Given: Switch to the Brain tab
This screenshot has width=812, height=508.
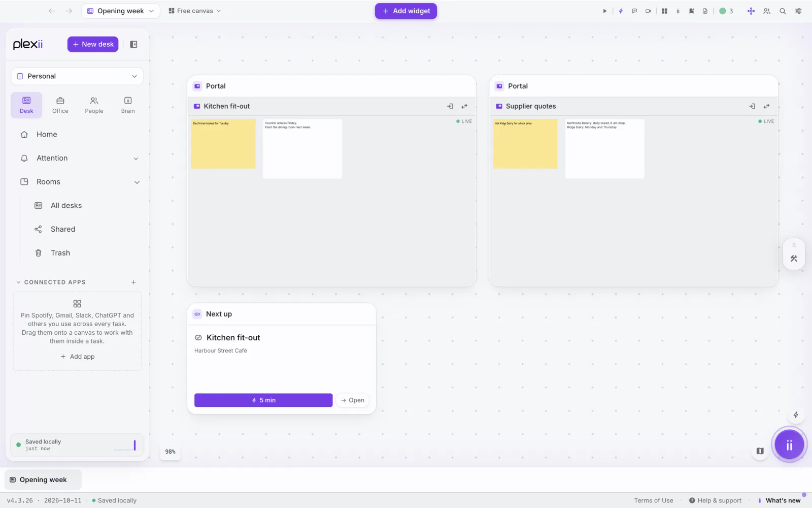Looking at the screenshot, I should tap(128, 105).
